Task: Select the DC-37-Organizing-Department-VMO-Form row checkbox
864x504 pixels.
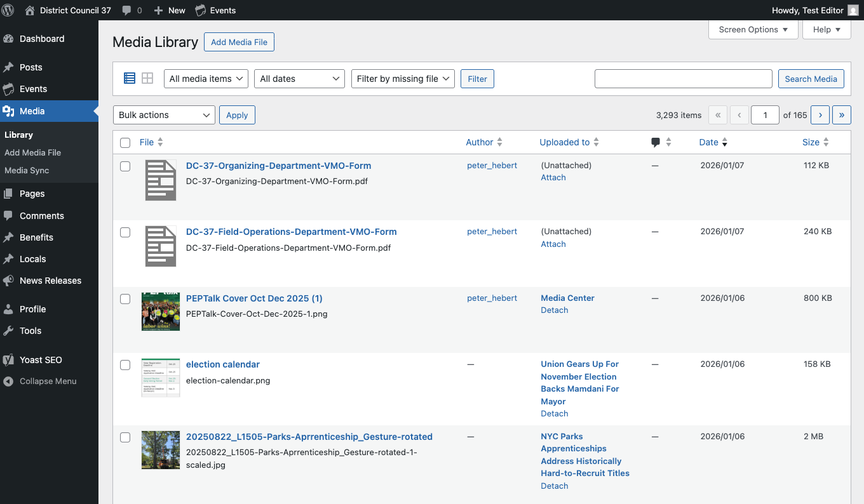Action: (125, 166)
